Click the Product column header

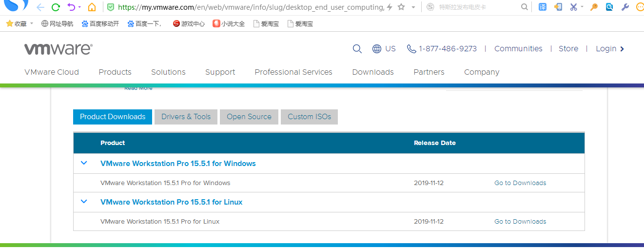pos(113,143)
